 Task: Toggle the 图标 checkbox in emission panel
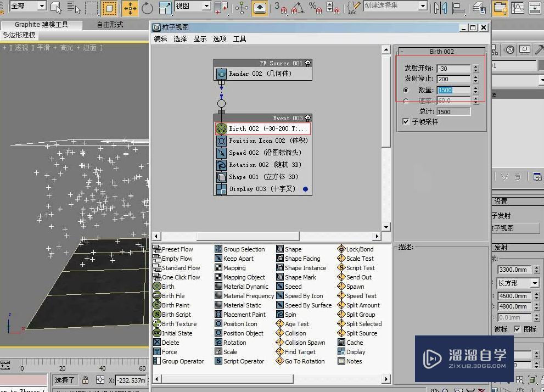coord(517,329)
